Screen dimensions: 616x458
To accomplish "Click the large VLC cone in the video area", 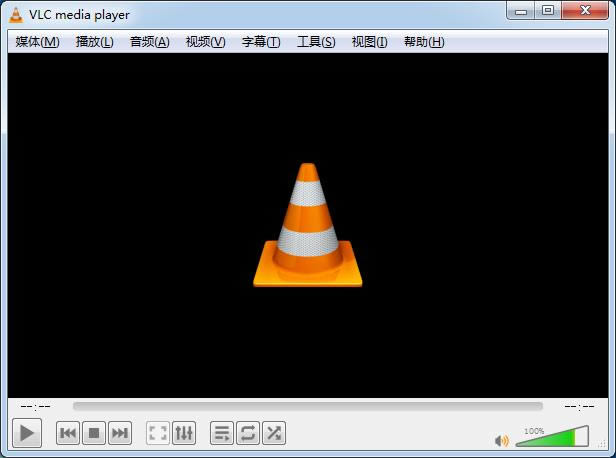I will [x=308, y=225].
